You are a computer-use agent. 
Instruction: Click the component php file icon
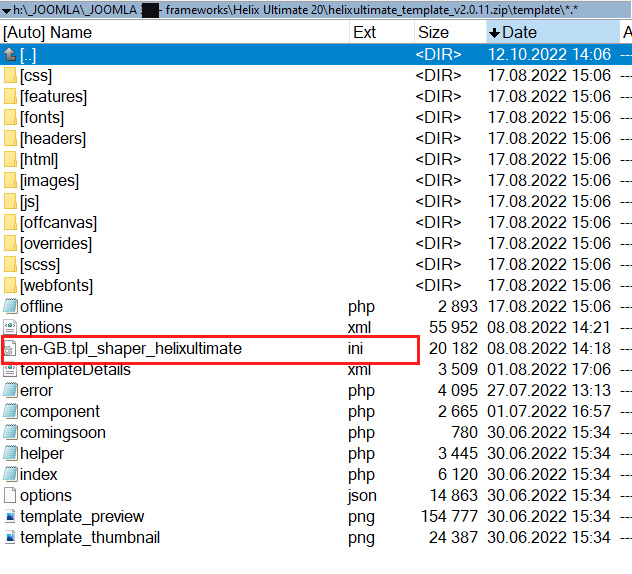click(10, 411)
